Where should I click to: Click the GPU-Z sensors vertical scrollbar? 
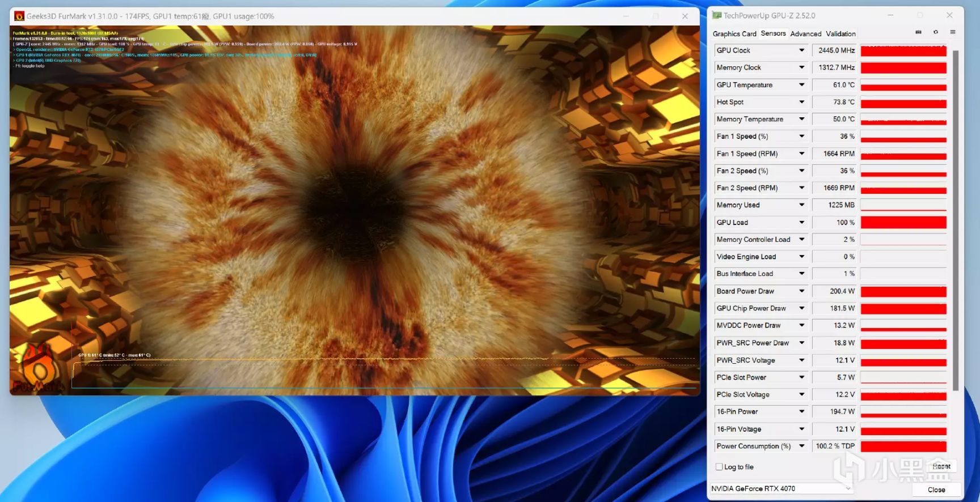(956, 220)
